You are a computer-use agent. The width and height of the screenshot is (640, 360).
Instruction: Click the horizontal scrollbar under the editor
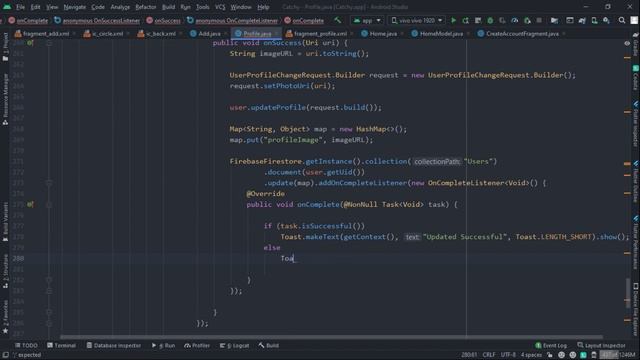(331, 337)
